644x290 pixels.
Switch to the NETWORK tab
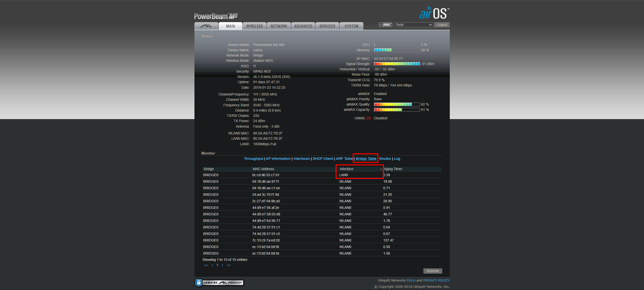click(x=279, y=26)
